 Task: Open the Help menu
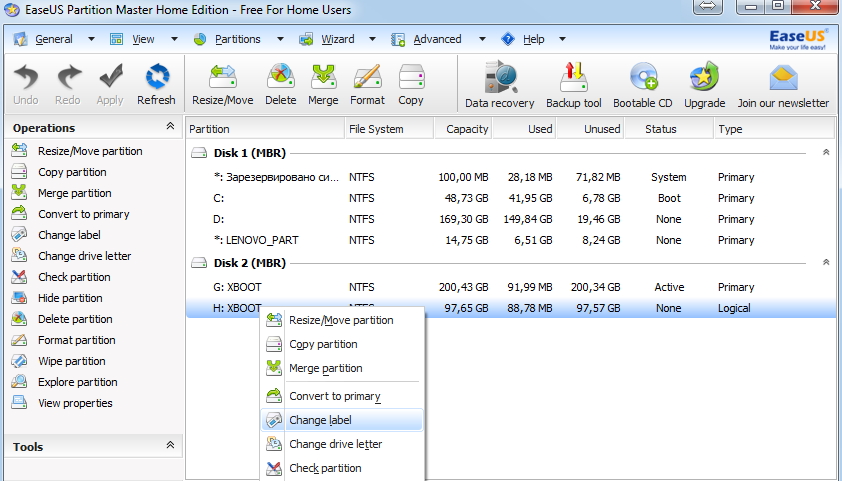(x=534, y=39)
